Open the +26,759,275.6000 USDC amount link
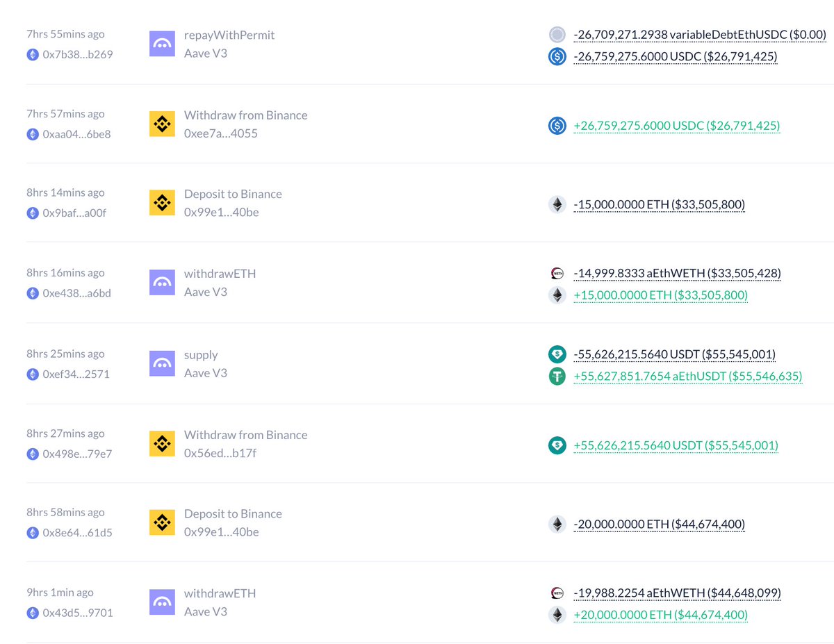The width and height of the screenshot is (834, 644). pyautogui.click(x=677, y=126)
